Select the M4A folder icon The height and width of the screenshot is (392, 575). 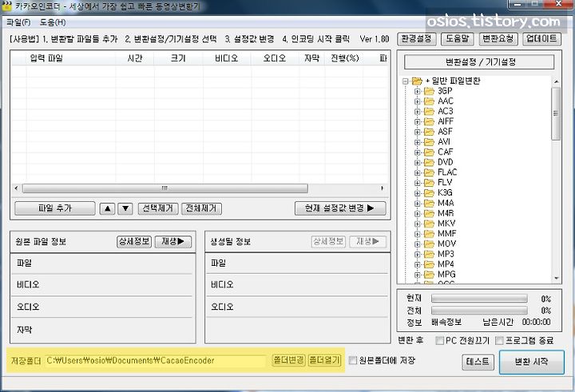(429, 203)
